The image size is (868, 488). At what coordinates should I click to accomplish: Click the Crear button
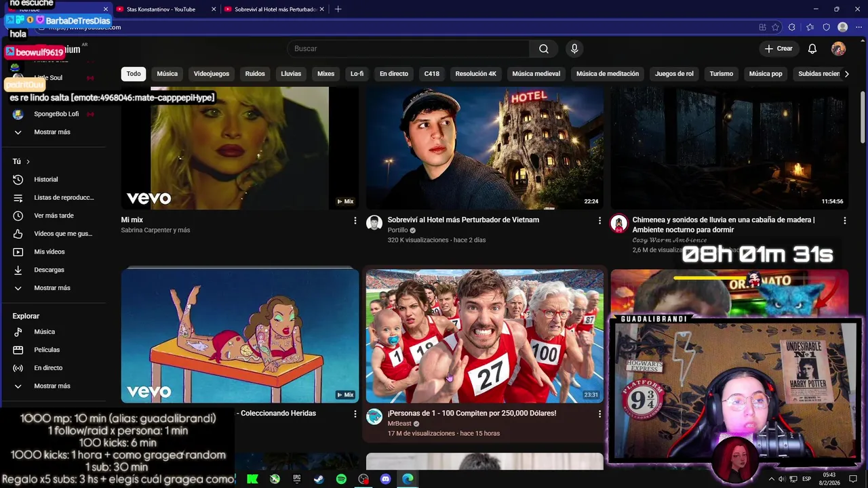(x=778, y=49)
